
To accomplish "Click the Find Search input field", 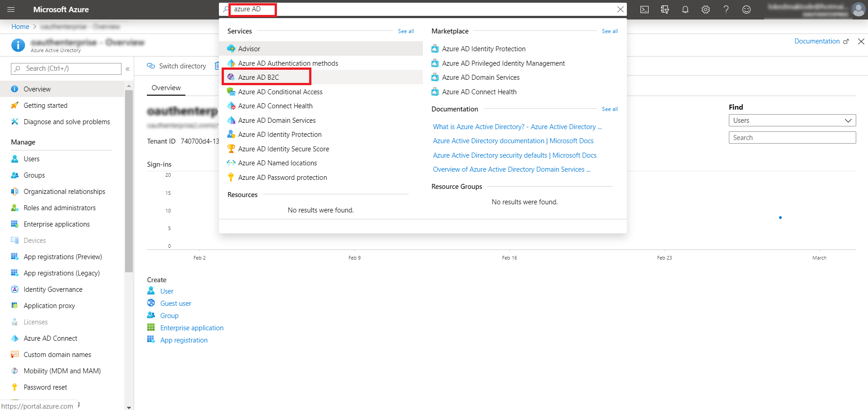I will (792, 138).
